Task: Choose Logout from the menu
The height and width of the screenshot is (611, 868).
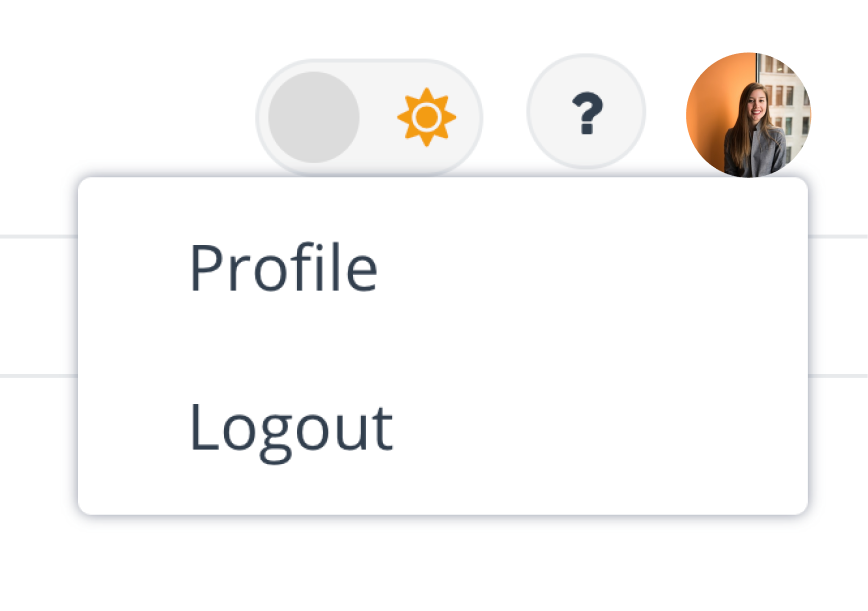Action: pyautogui.click(x=290, y=428)
